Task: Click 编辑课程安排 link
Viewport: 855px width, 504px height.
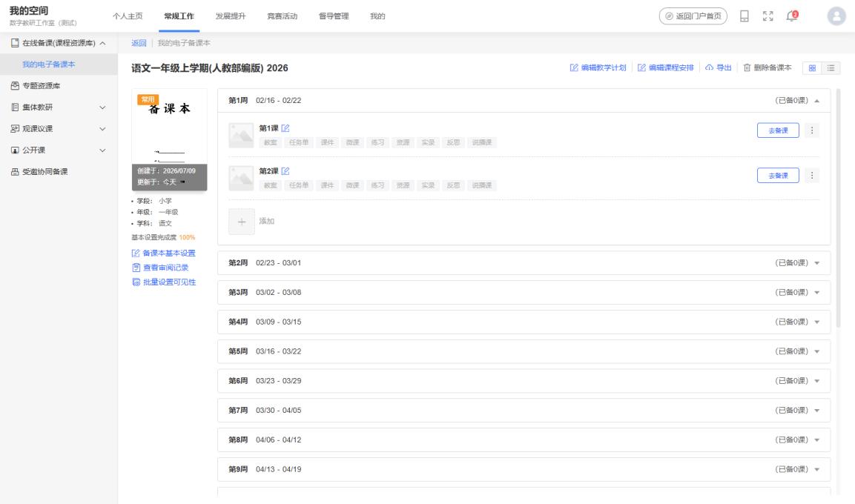Action: [x=666, y=67]
